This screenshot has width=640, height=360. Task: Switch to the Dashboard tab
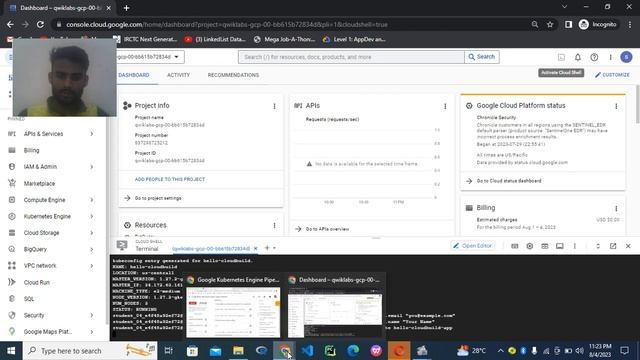pos(134,75)
